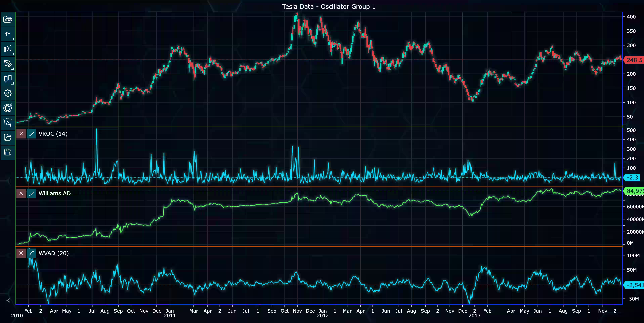
Task: Open the pen drawing tools menu
Action: click(x=8, y=64)
